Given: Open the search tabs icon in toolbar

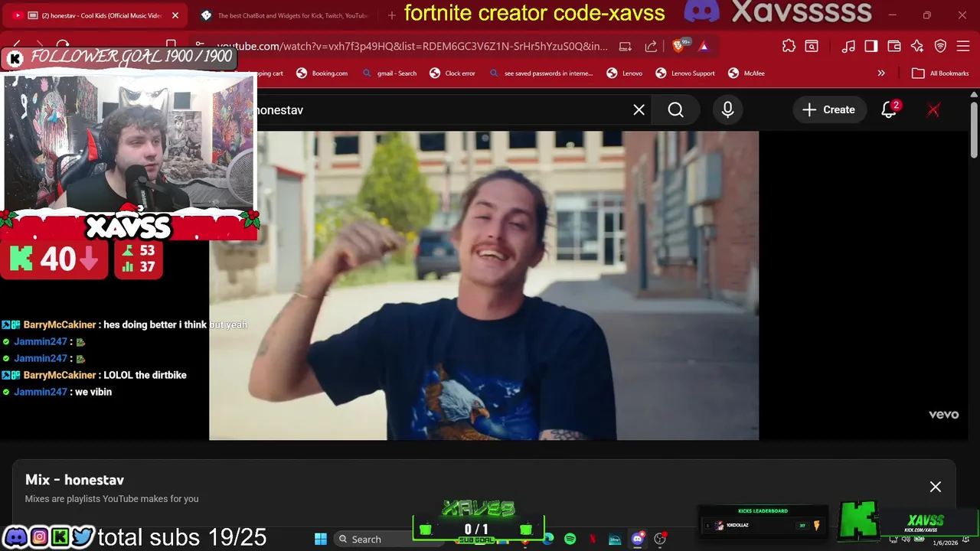Looking at the screenshot, I should pyautogui.click(x=811, y=47).
